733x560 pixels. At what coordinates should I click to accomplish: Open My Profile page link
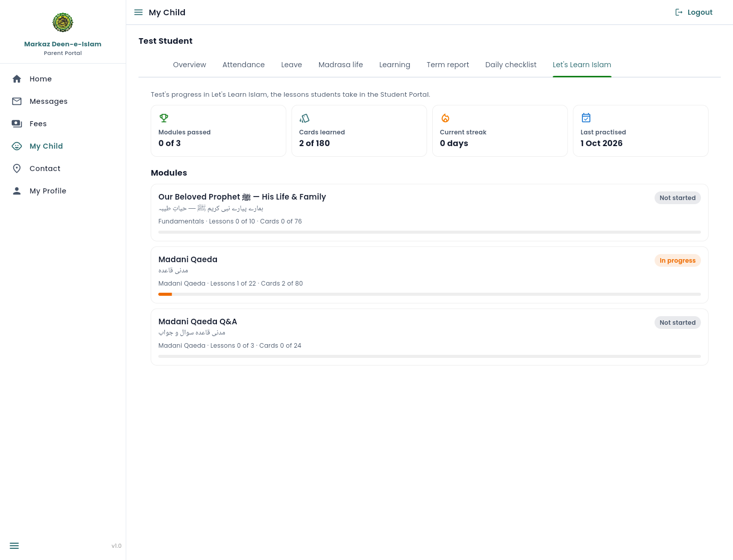(48, 191)
